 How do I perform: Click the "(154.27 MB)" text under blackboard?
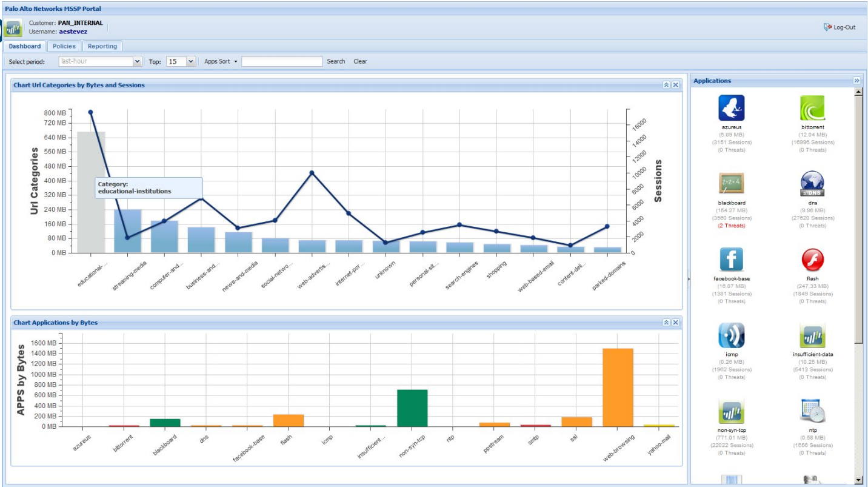tap(732, 210)
